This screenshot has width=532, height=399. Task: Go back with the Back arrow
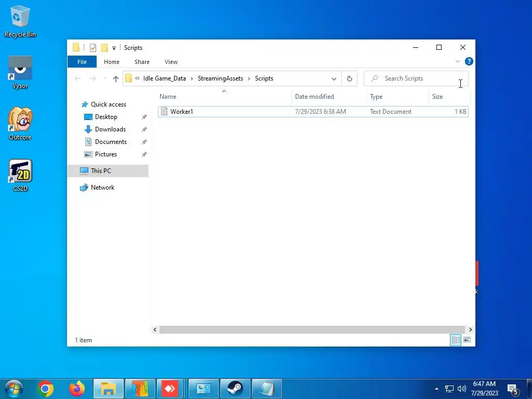78,79
